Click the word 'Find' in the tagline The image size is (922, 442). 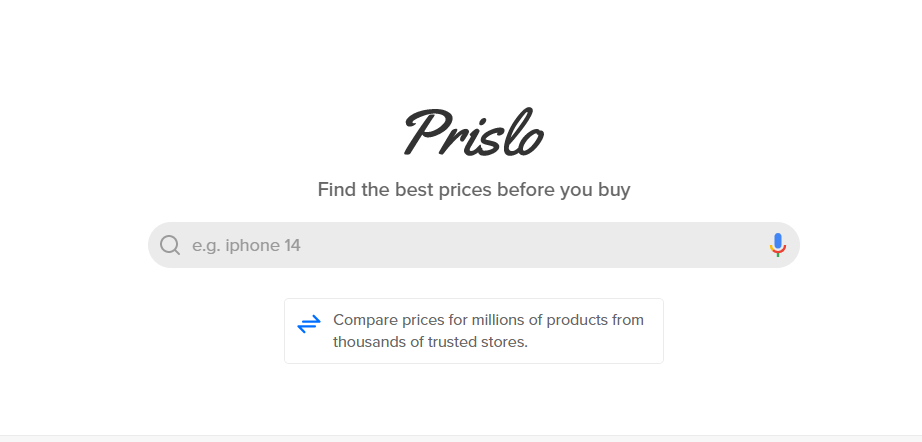click(336, 189)
